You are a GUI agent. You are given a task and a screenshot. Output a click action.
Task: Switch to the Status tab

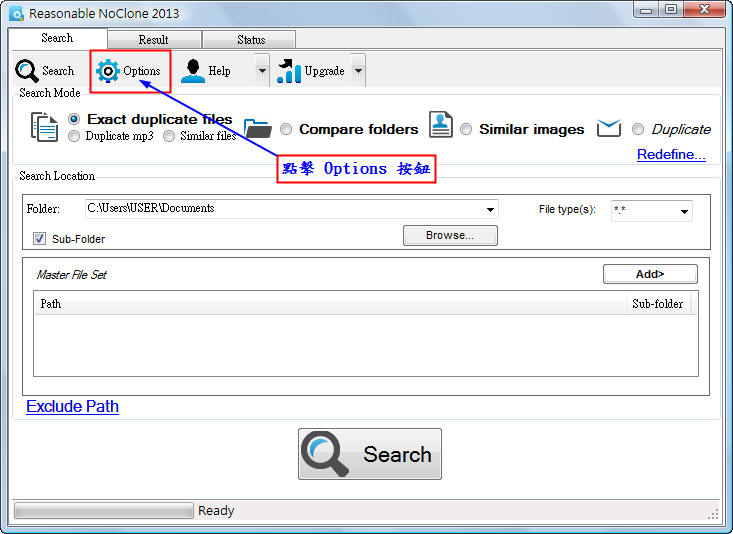(251, 40)
